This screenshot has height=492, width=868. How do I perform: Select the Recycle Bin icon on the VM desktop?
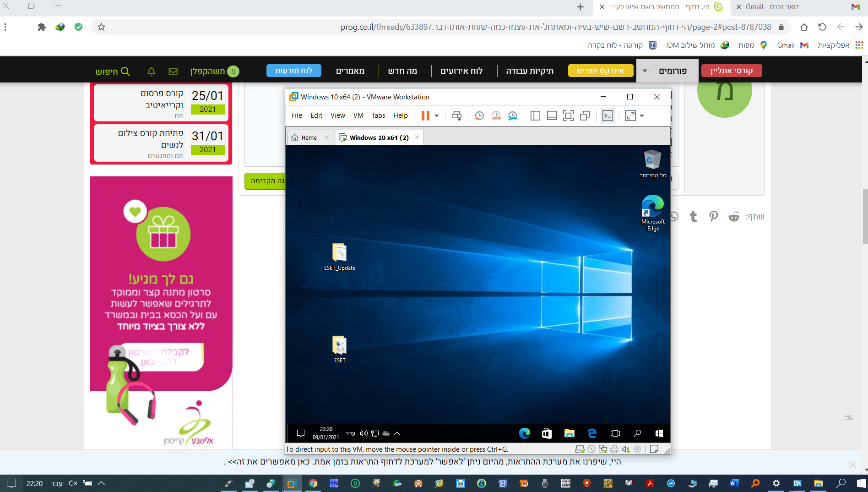[653, 164]
